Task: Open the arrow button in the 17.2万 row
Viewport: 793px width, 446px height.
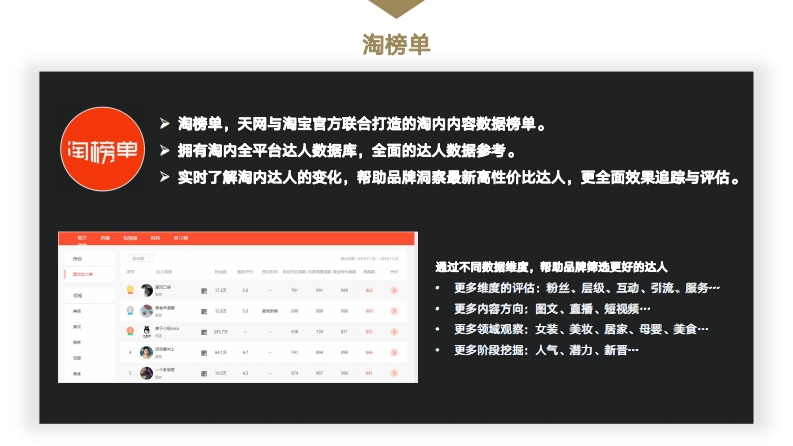Action: (394, 290)
